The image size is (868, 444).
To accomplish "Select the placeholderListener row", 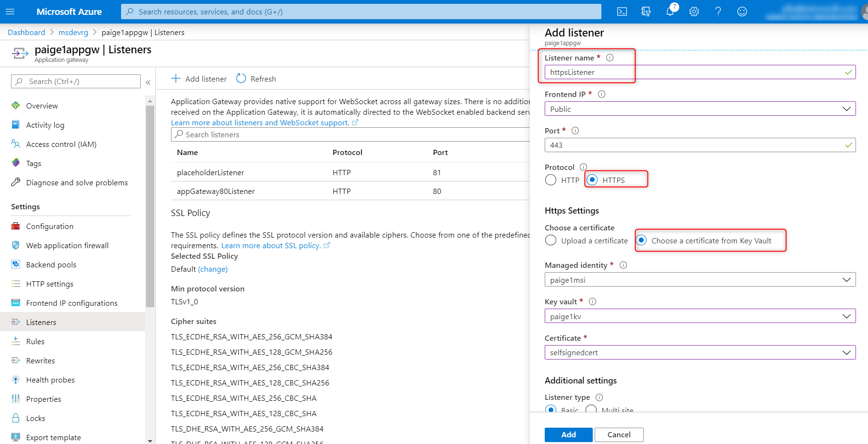I will 350,172.
